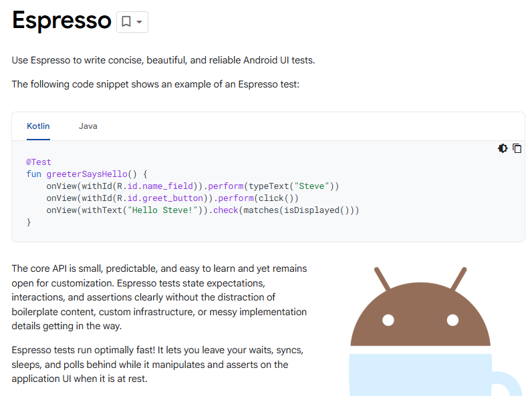This screenshot has height=396, width=532.
Task: Click the greet_button identifier in the code
Action: (172, 198)
